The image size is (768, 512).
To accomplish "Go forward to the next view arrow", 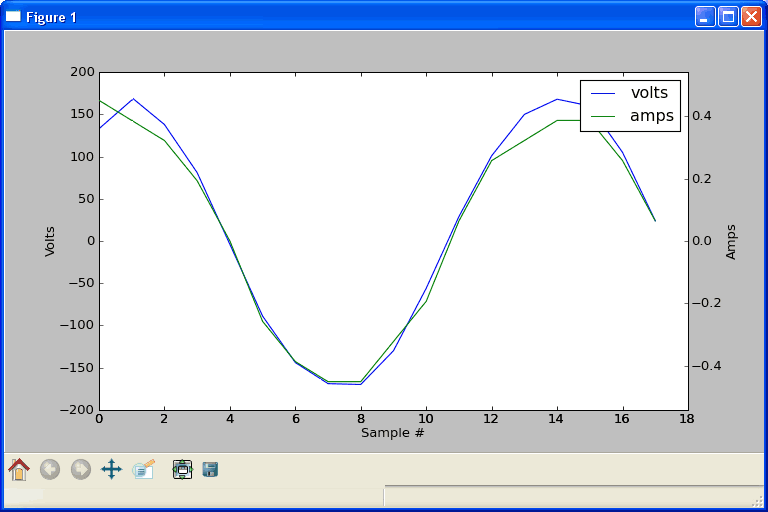I will (80, 469).
